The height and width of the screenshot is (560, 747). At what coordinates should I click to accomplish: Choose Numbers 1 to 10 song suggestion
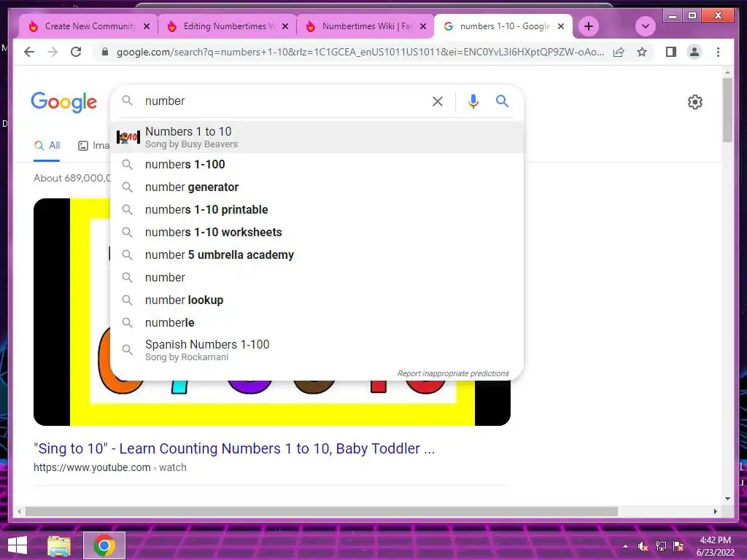pyautogui.click(x=317, y=137)
